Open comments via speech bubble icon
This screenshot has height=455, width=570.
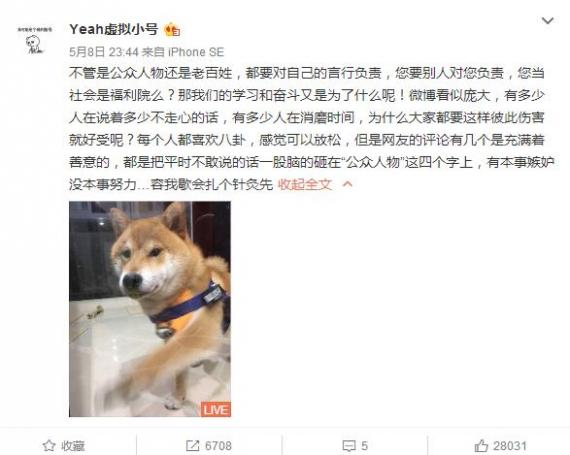tap(349, 446)
